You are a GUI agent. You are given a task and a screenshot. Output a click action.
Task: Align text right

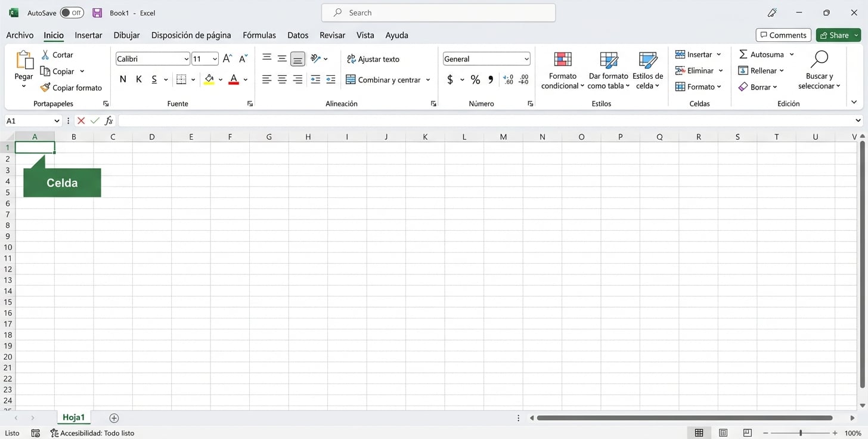pos(297,79)
